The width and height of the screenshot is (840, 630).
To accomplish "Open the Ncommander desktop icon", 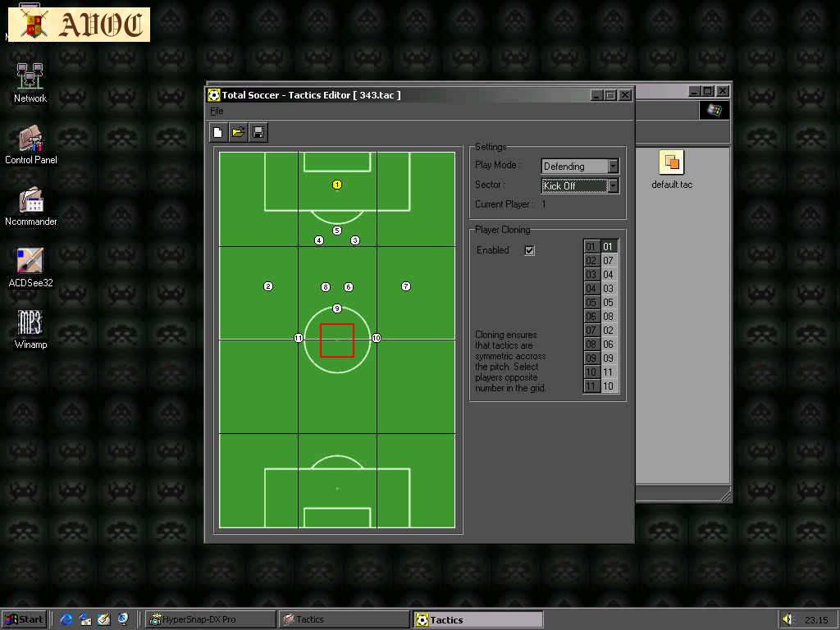I will (30, 206).
